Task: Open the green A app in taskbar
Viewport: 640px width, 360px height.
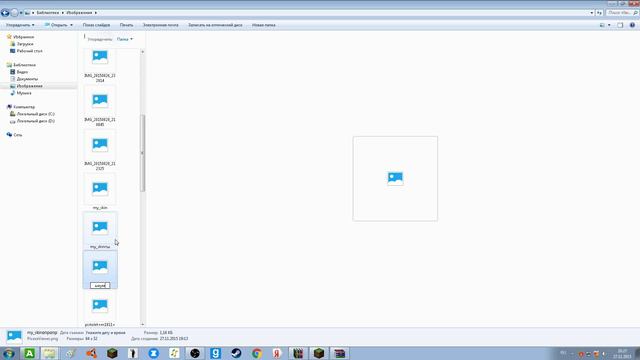Action: pyautogui.click(x=29, y=353)
